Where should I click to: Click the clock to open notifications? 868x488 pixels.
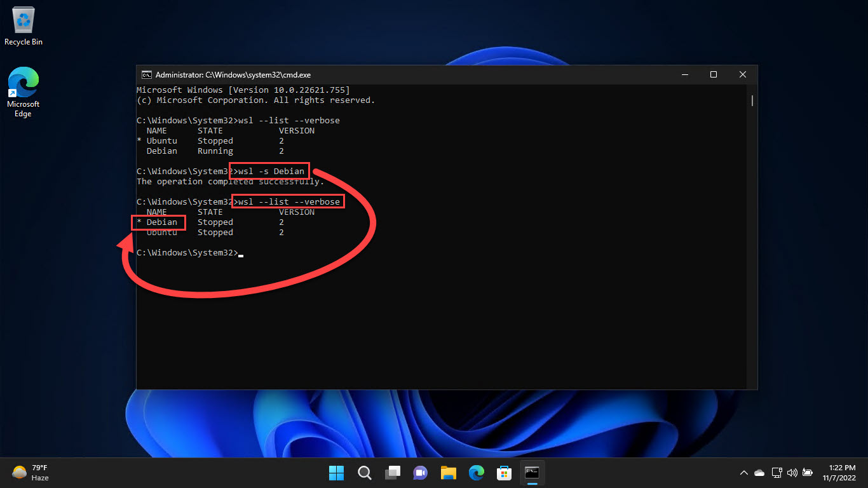pyautogui.click(x=841, y=473)
